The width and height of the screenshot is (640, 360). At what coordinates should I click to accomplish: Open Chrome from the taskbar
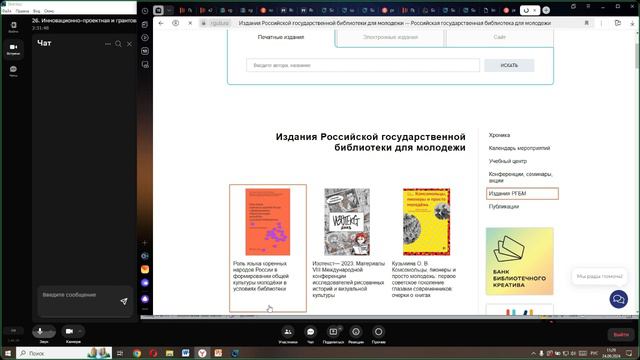click(x=137, y=353)
